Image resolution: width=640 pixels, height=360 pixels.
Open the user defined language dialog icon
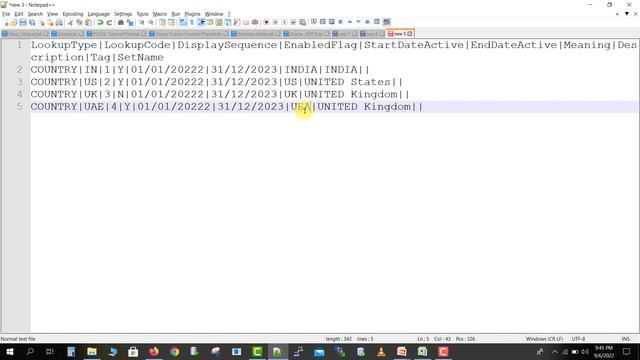[210, 22]
